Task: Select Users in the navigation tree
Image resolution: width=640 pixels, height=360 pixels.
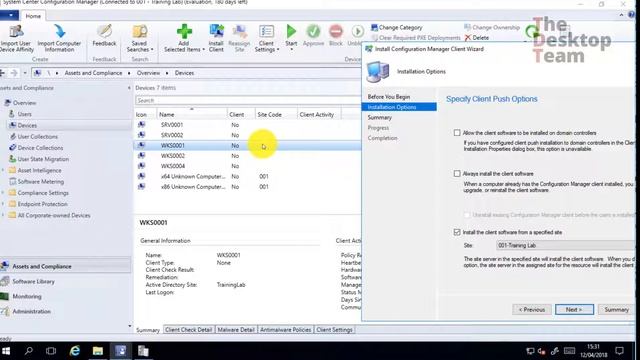Action: [x=24, y=114]
